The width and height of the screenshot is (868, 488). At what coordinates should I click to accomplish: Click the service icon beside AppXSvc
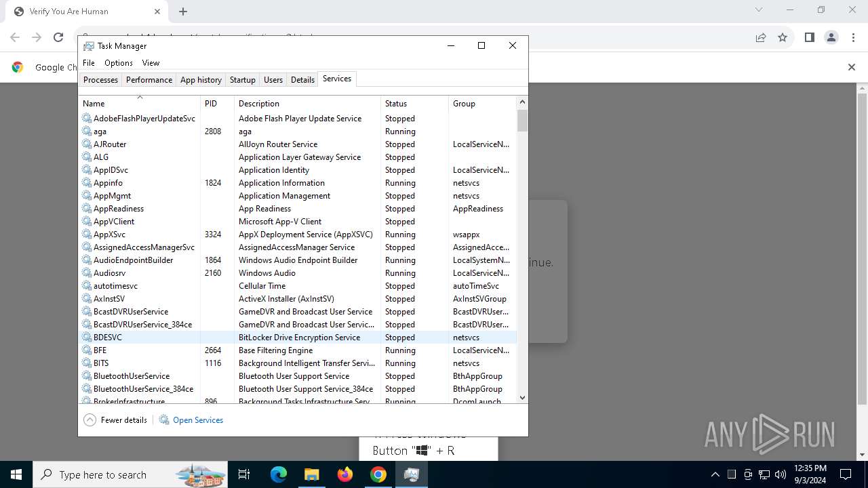click(87, 234)
